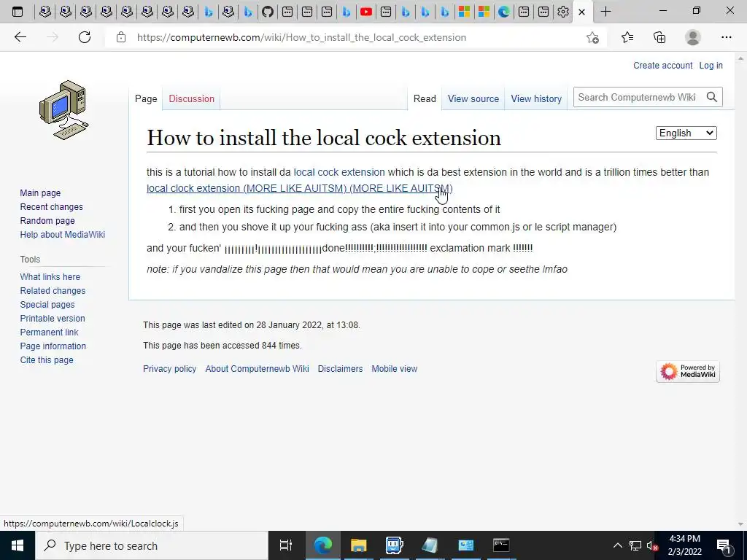
Task: Open Help about MediaWiki
Action: click(63, 234)
